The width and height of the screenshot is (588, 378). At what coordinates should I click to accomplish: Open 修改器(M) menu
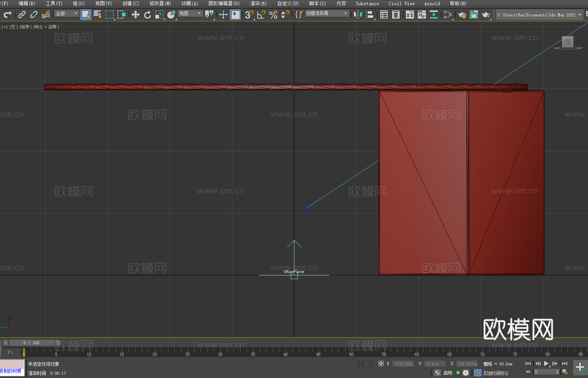click(160, 3)
